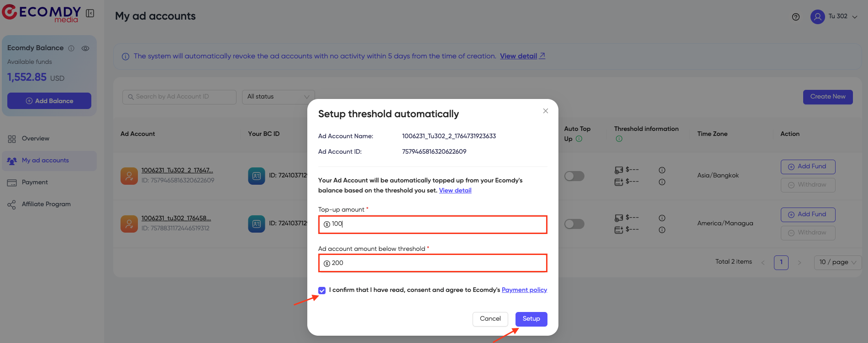Click the Ecomdy Balance info icon
The image size is (868, 343).
pos(71,48)
